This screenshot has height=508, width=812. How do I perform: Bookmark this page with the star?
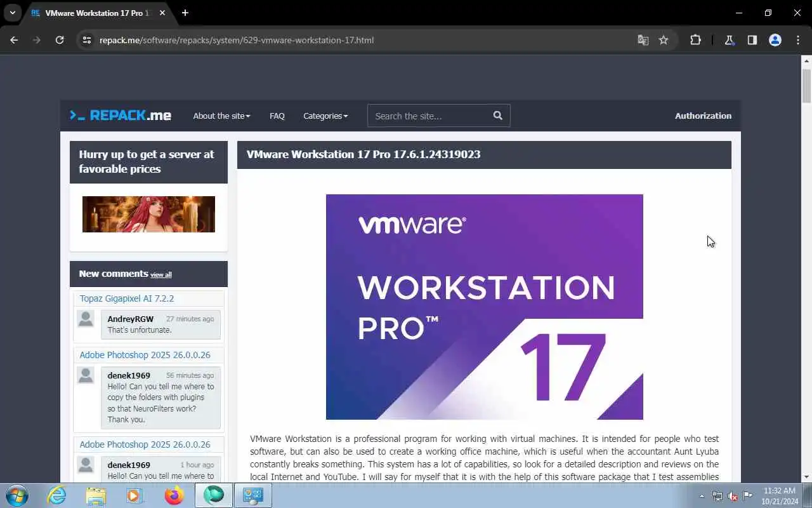664,40
